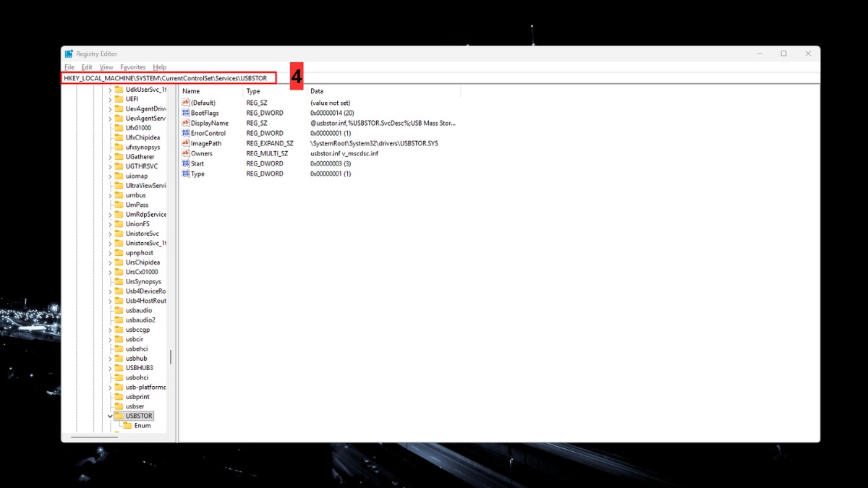868x488 pixels.
Task: Open the Help menu
Action: [x=159, y=67]
